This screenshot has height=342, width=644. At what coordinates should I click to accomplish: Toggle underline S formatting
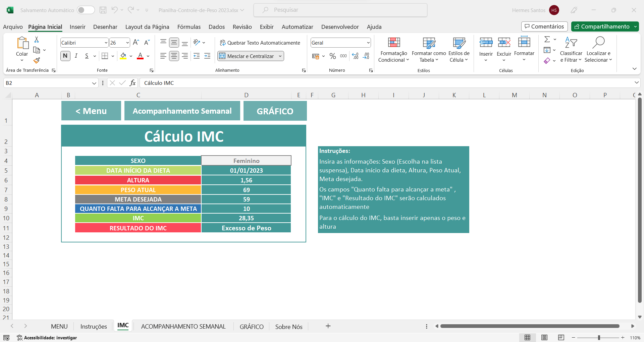[87, 56]
